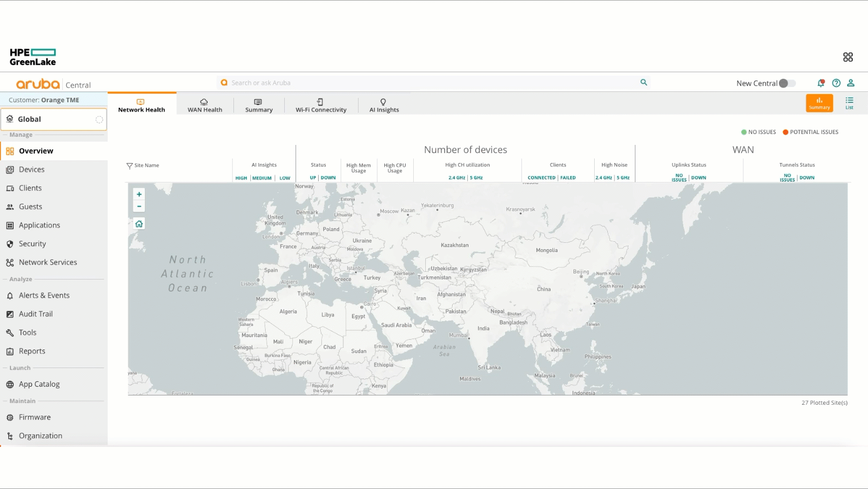
Task: Click Customer: Orange TME label
Action: pyautogui.click(x=44, y=100)
